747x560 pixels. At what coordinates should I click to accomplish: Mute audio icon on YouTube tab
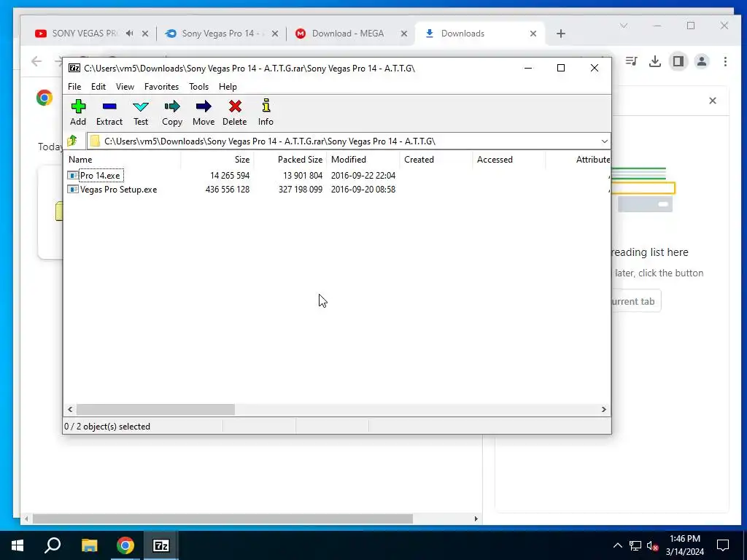[130, 34]
